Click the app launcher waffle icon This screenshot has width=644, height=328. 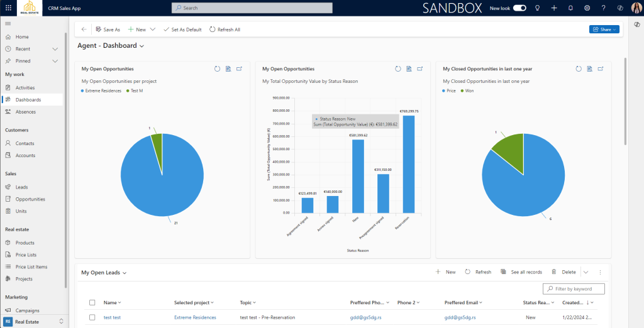point(8,8)
